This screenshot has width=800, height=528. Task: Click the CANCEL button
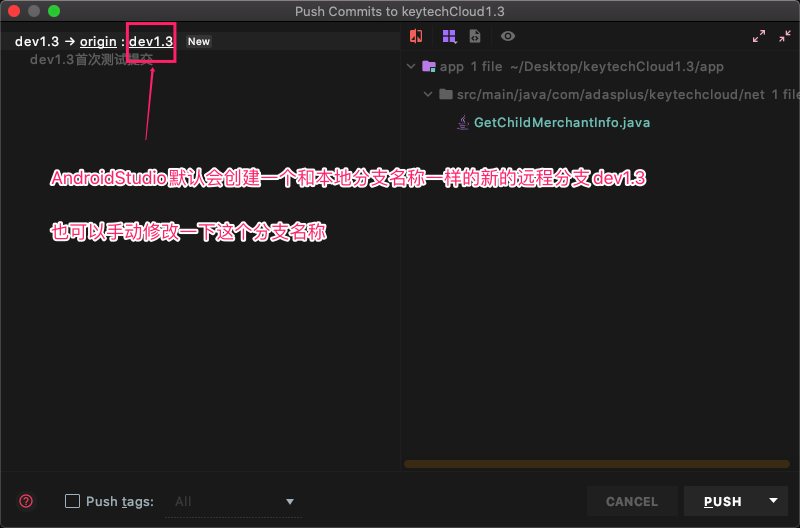pos(632,501)
